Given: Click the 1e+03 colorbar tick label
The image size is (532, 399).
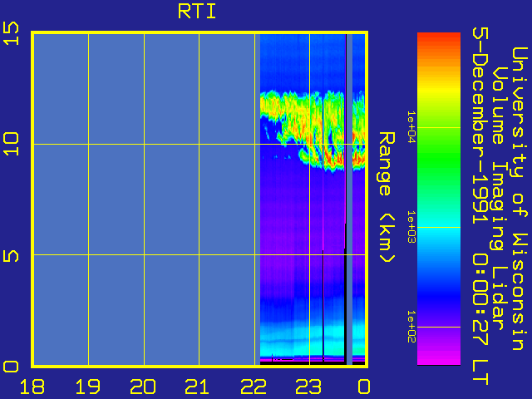Looking at the screenshot, I should click(411, 227).
